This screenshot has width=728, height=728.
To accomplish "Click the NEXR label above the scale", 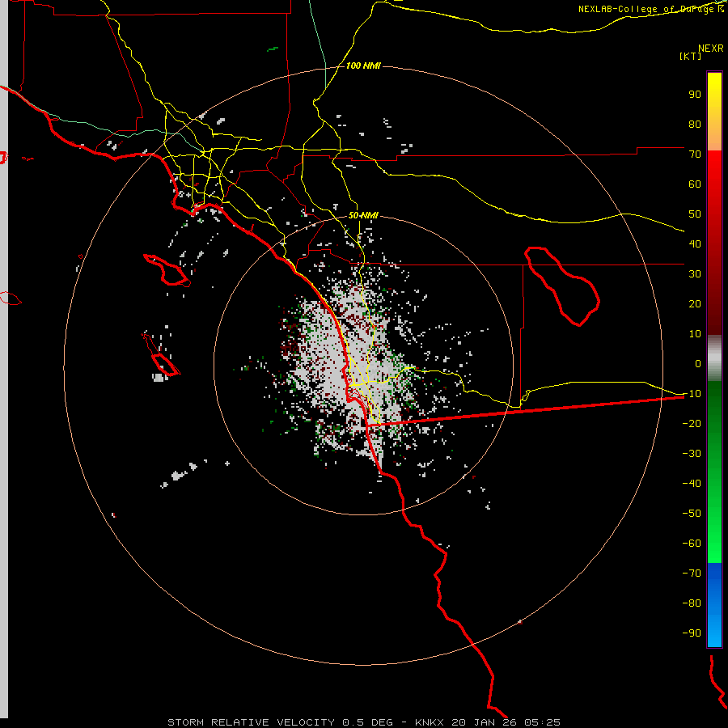I will pyautogui.click(x=710, y=49).
